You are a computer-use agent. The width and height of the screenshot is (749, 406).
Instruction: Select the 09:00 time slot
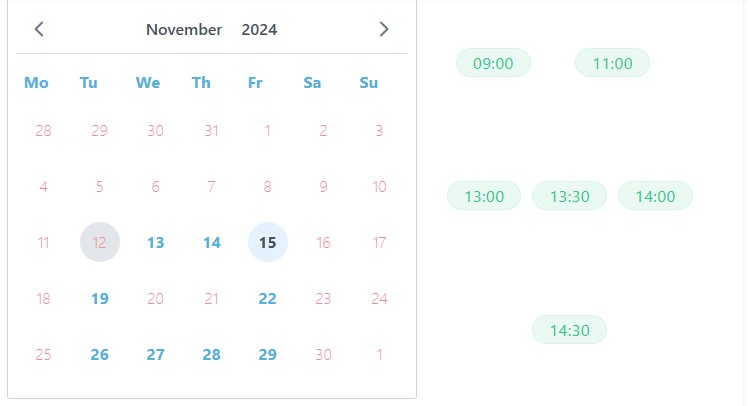[x=493, y=63]
